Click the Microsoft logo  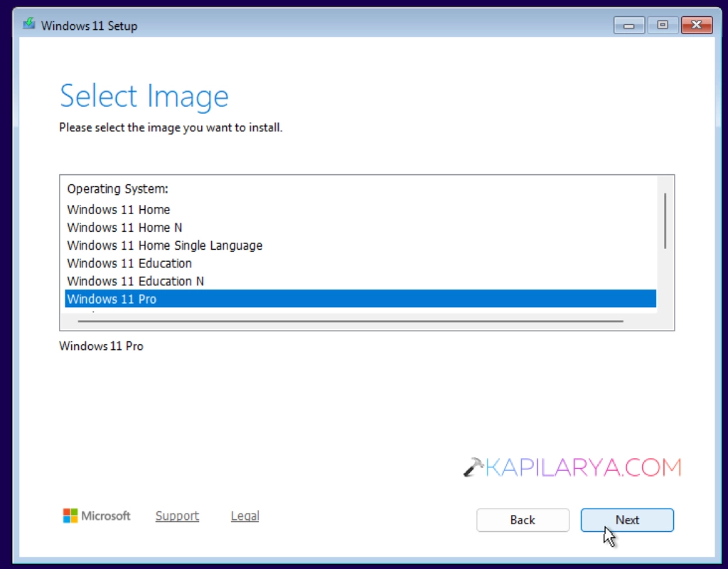tap(97, 516)
